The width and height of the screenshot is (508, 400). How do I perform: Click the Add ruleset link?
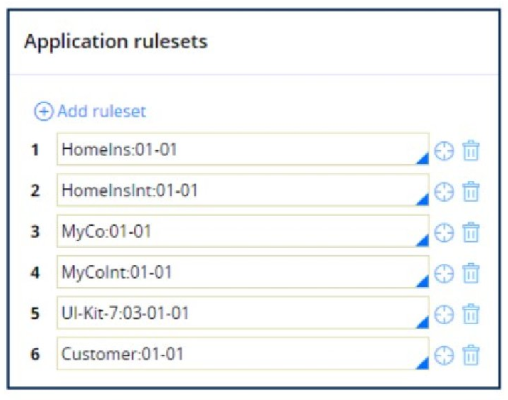click(102, 111)
